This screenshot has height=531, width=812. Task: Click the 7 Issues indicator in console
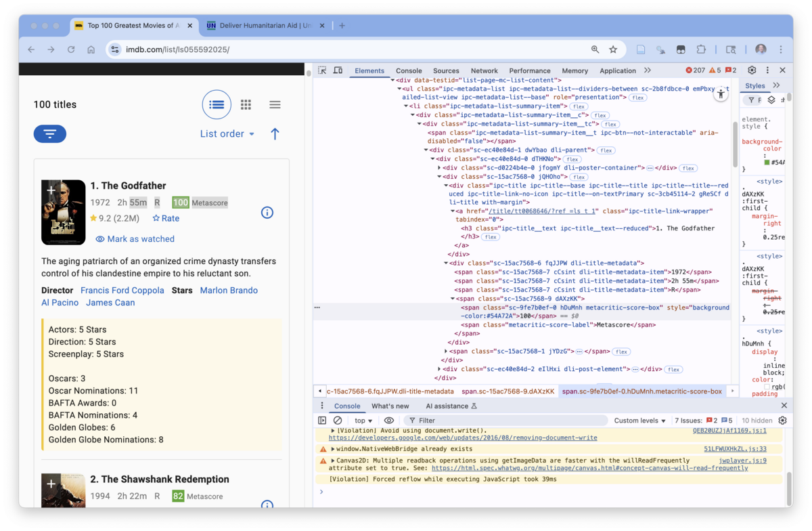tap(704, 421)
